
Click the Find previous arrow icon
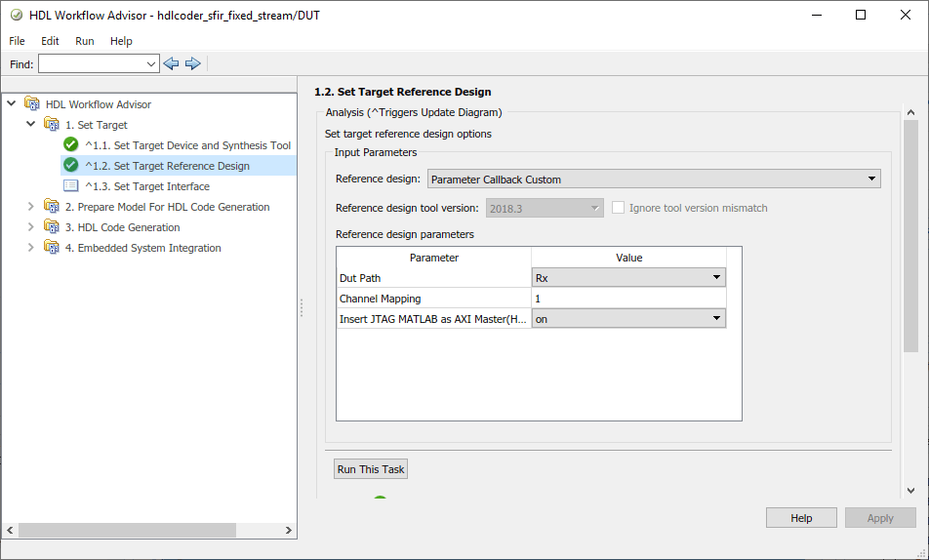tap(172, 63)
